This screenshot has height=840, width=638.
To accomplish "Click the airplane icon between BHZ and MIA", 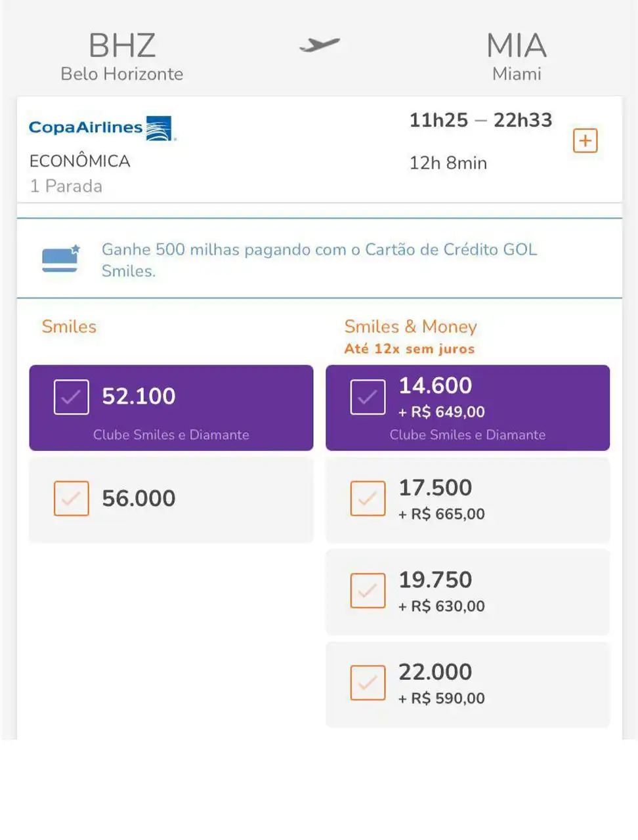I will click(x=320, y=45).
